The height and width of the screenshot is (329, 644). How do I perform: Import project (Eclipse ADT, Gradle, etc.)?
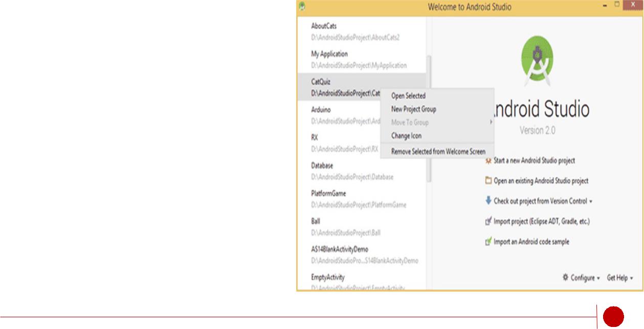(x=542, y=222)
